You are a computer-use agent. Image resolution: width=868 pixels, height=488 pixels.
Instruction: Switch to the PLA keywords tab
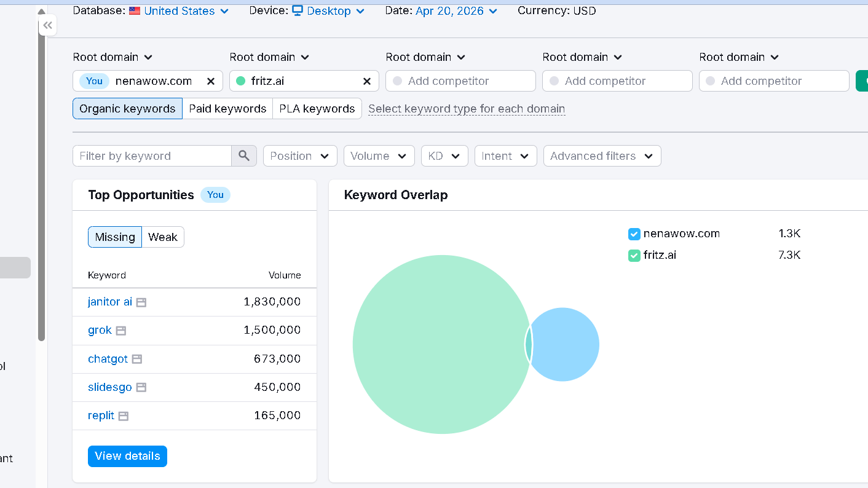[317, 108]
